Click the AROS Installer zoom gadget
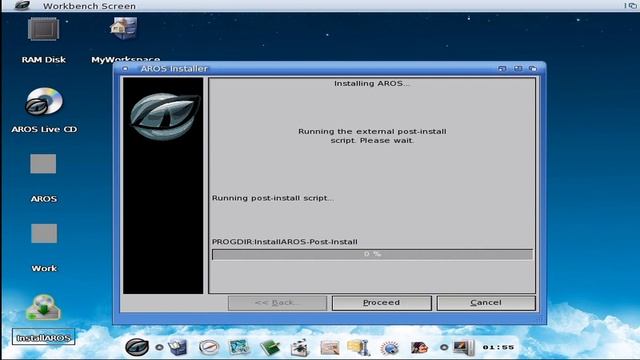 (x=518, y=69)
